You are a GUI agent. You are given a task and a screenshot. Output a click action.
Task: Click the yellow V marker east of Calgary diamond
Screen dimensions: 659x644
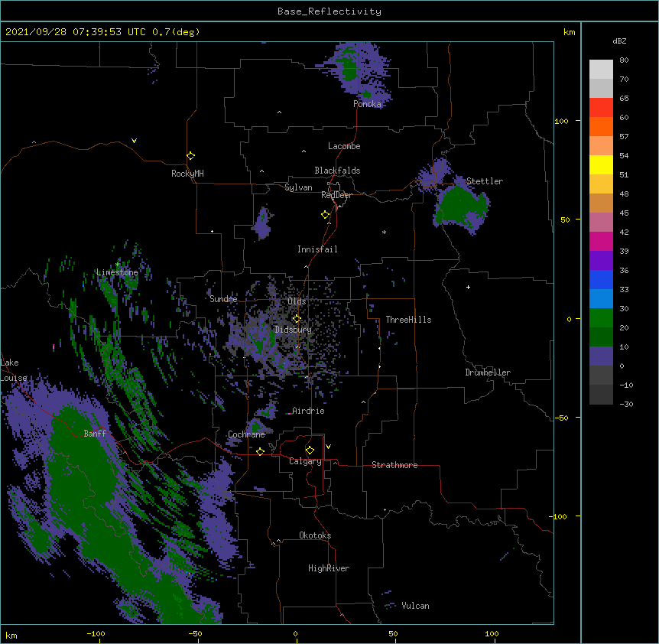(x=328, y=447)
